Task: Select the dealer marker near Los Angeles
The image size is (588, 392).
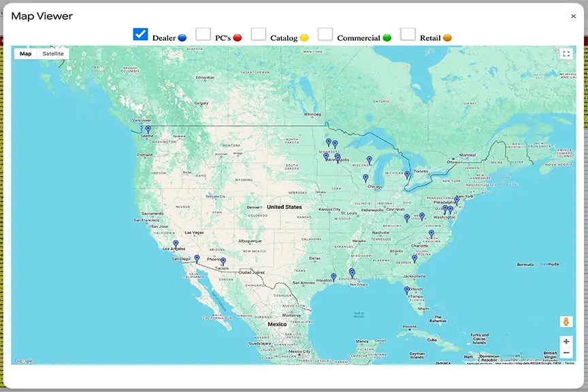Action: (x=176, y=244)
